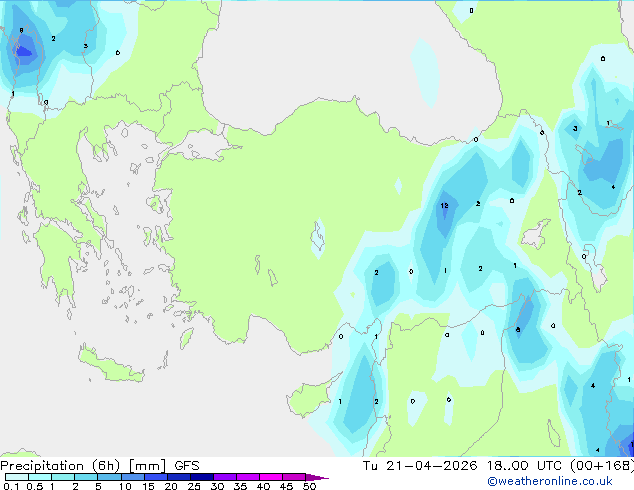The image size is (634, 490).
Task: Select the 30–35 mm purple legend swatch
Action: pyautogui.click(x=225, y=477)
